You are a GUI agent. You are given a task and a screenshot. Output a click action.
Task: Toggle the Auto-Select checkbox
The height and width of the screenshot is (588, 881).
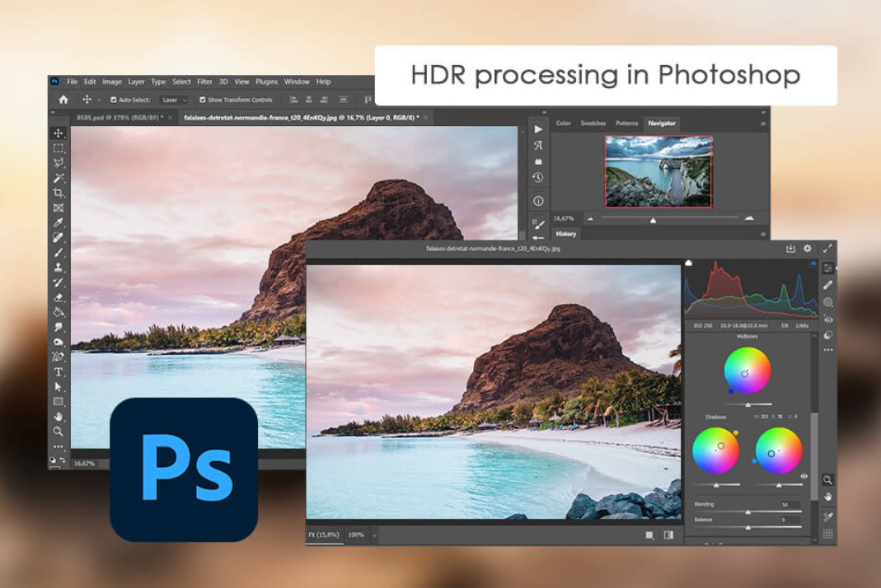pyautogui.click(x=114, y=100)
